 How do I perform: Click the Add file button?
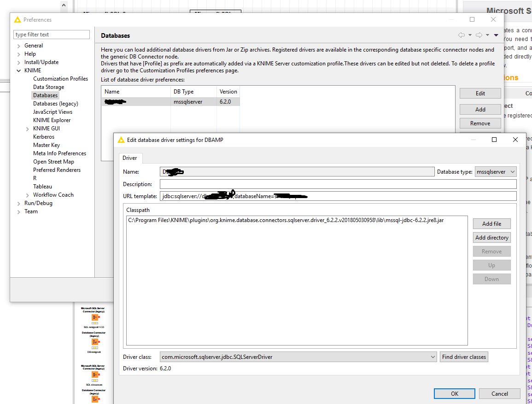click(491, 224)
